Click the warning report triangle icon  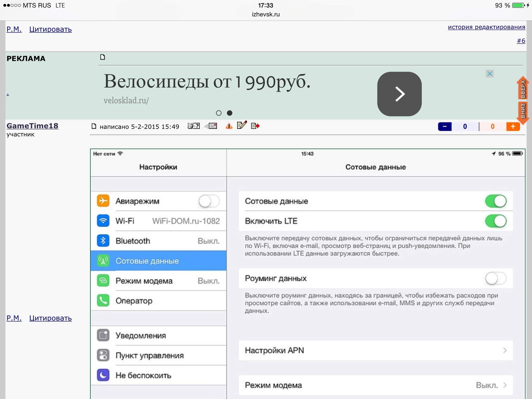click(x=229, y=126)
